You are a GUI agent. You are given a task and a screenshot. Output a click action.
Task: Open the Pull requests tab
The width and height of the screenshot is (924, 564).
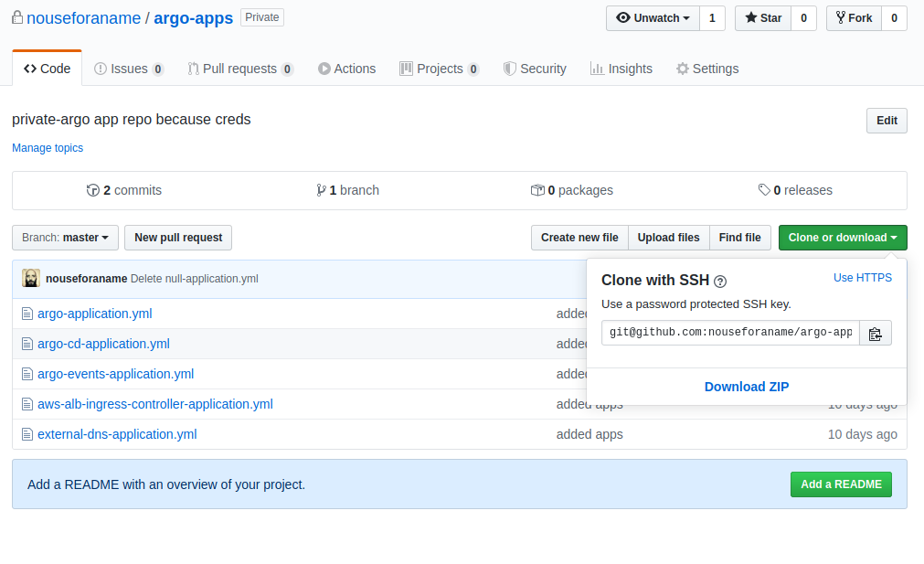coord(240,69)
